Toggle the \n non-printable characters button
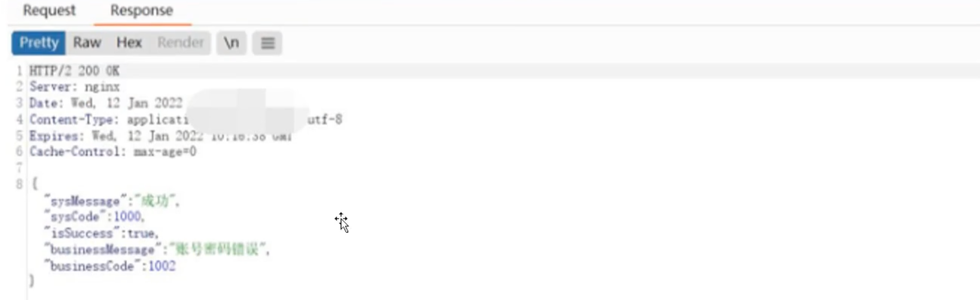Viewport: 980px width, 300px height. pyautogui.click(x=231, y=43)
